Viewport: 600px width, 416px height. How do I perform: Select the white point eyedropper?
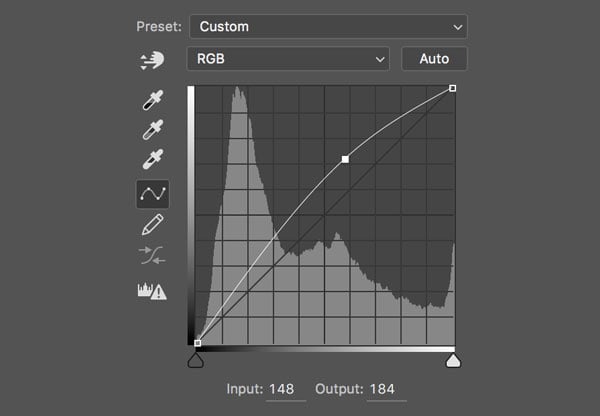coord(153,160)
